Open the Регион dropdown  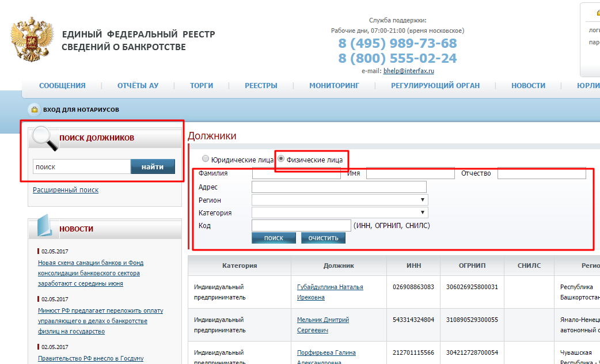coord(340,200)
